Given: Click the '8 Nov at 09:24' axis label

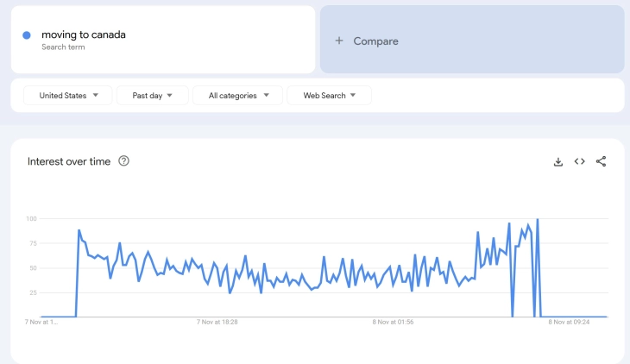Looking at the screenshot, I should [569, 322].
